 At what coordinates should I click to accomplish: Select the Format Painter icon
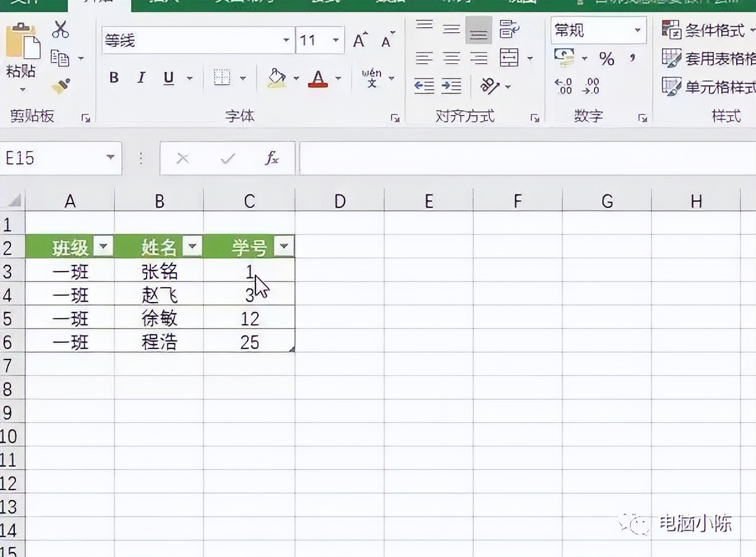click(x=60, y=85)
